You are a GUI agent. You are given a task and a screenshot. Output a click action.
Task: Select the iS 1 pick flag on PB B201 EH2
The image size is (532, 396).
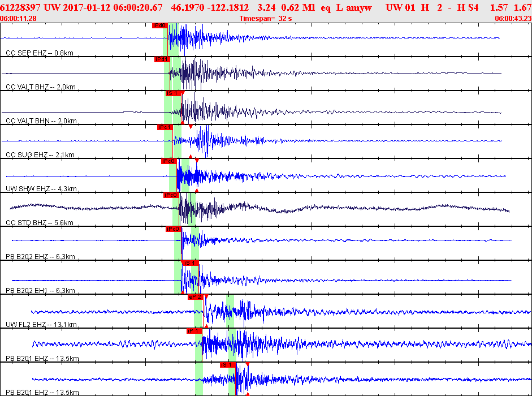point(228,365)
